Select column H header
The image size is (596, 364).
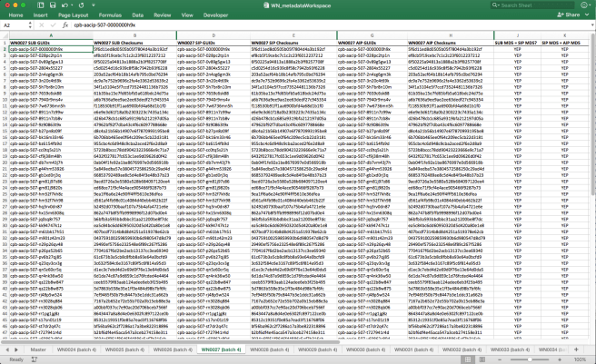(x=451, y=35)
